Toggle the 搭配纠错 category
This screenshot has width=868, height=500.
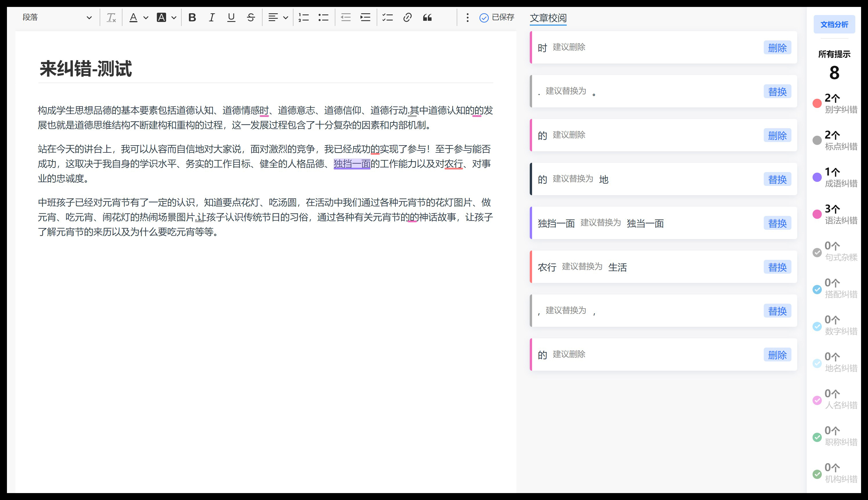835,288
